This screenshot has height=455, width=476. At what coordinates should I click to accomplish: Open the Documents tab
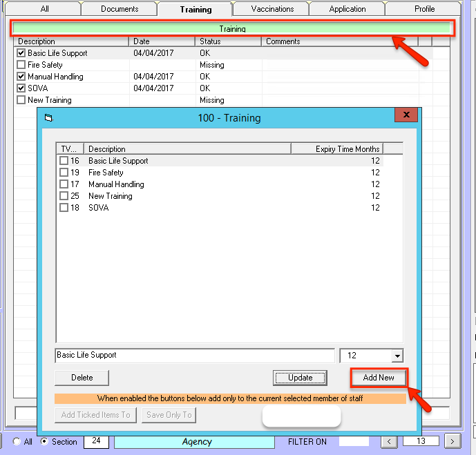coord(120,9)
